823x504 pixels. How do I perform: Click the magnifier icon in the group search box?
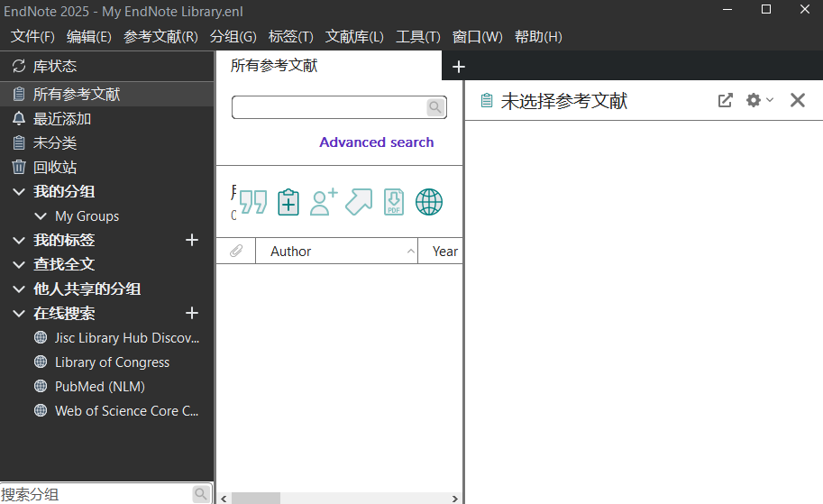(200, 493)
